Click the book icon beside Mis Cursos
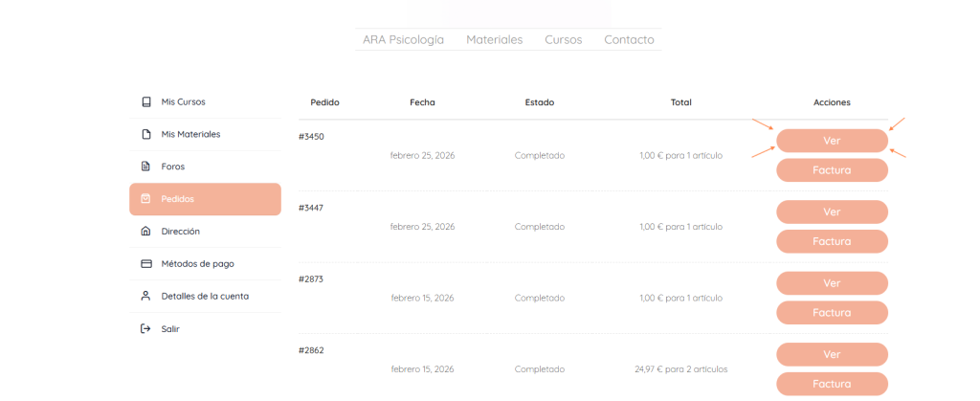This screenshot has width=980, height=401. point(145,101)
